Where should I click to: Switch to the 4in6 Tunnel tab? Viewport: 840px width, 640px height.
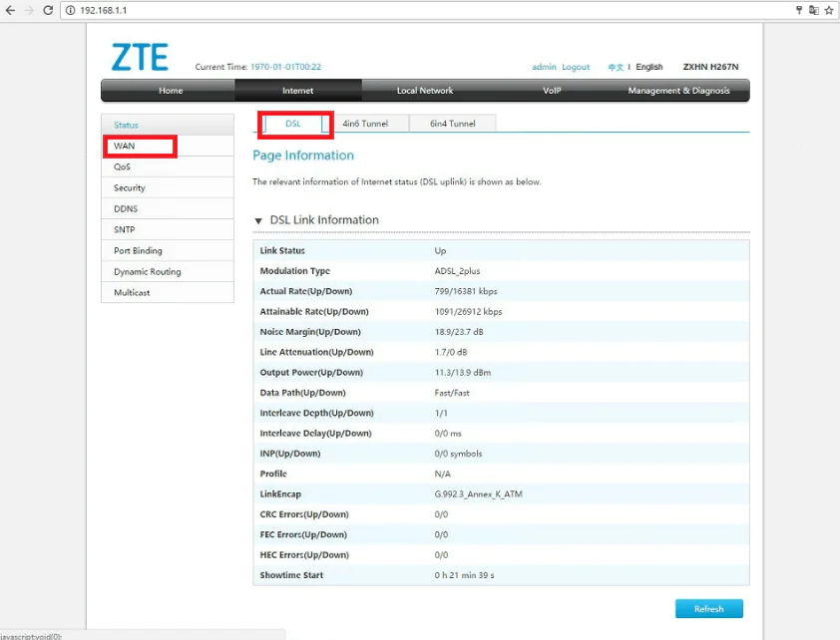tap(365, 124)
